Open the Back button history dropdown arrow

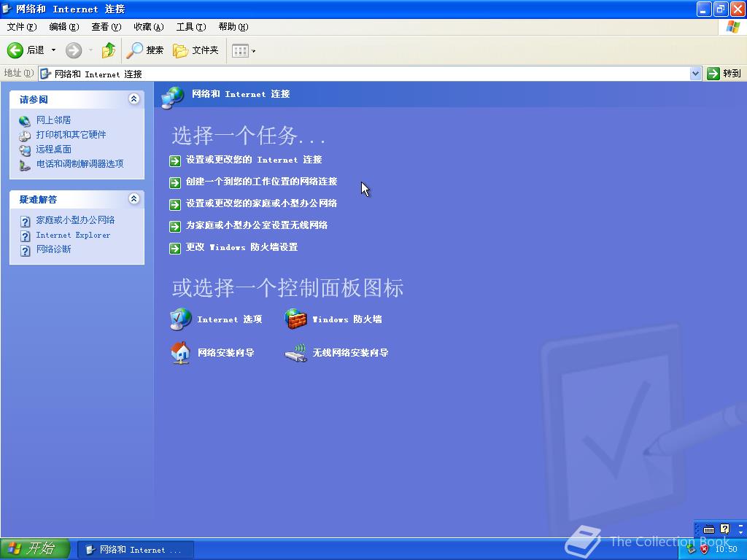(53, 50)
